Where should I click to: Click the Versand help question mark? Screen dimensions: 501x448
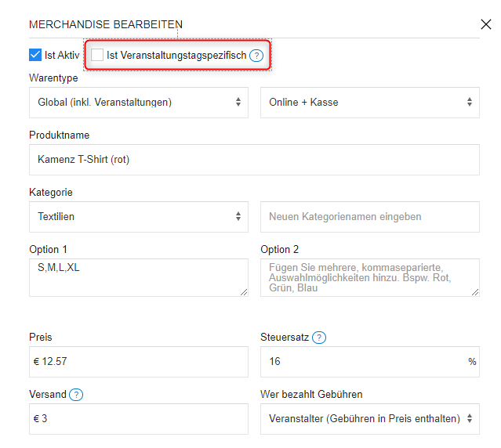click(77, 394)
